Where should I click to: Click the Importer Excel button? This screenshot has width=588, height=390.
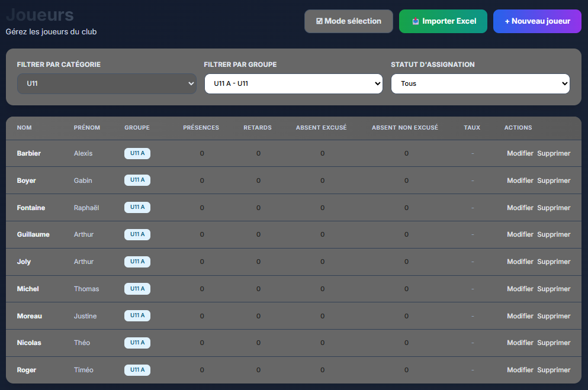coord(443,21)
